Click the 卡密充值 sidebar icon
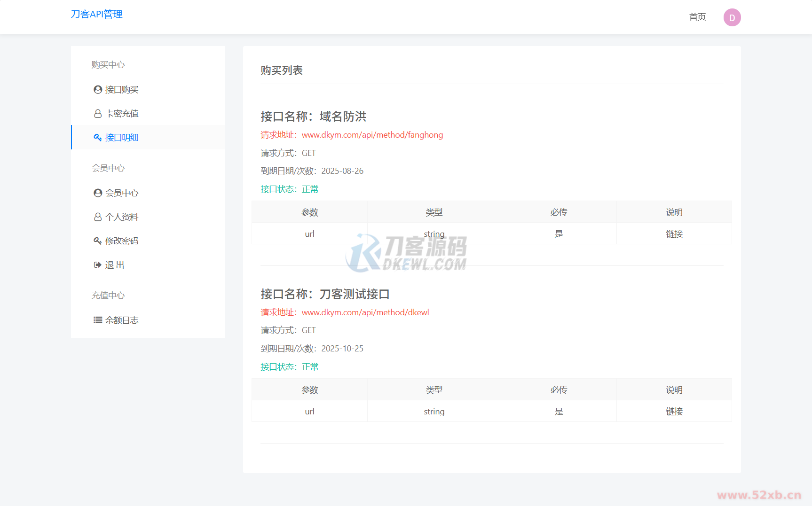The width and height of the screenshot is (812, 506). click(98, 114)
